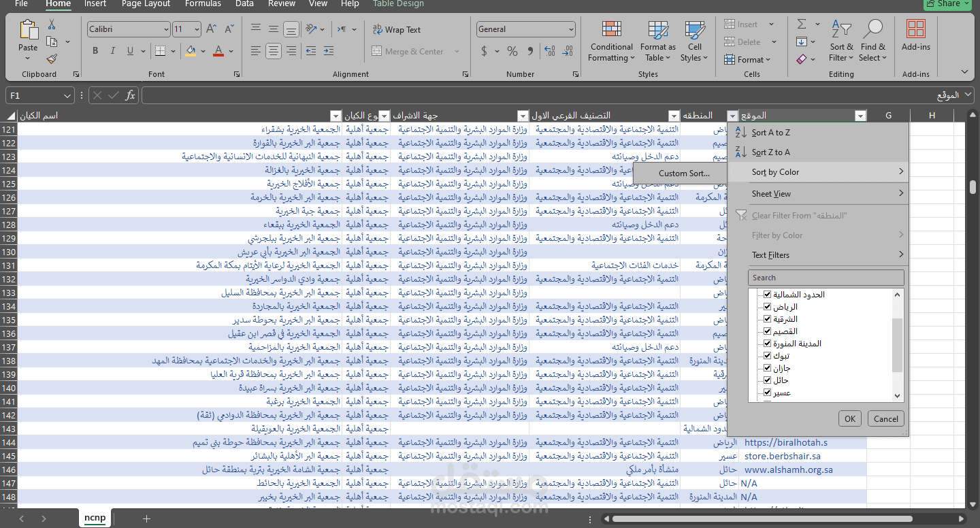The width and height of the screenshot is (980, 528).
Task: Decrease indent
Action: pyautogui.click(x=311, y=51)
